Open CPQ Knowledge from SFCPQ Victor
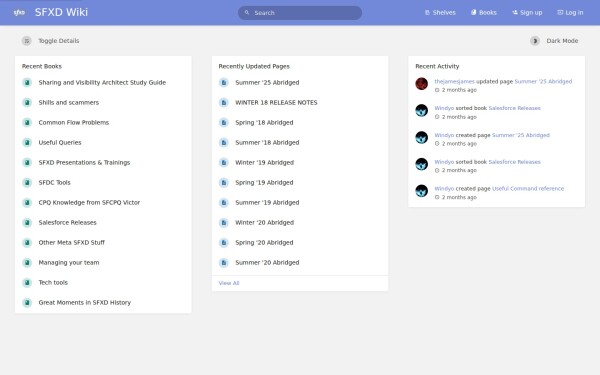Screen dimensions: 600x375 89,202
